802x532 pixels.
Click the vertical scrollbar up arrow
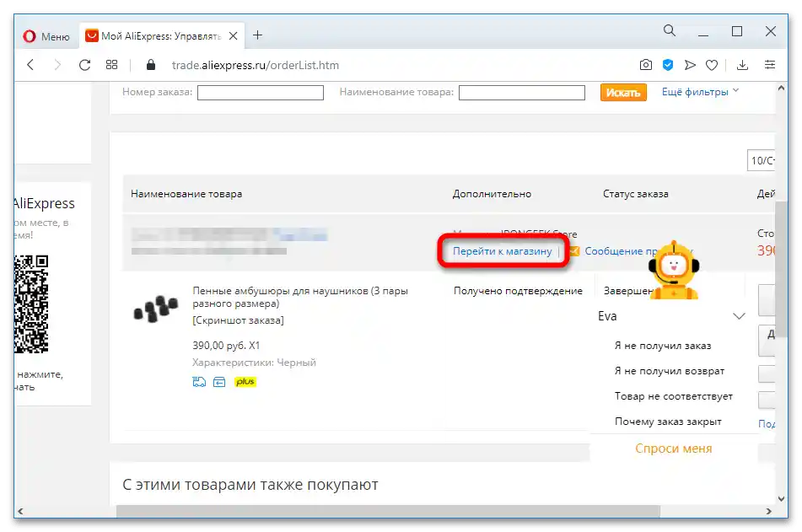coord(781,89)
